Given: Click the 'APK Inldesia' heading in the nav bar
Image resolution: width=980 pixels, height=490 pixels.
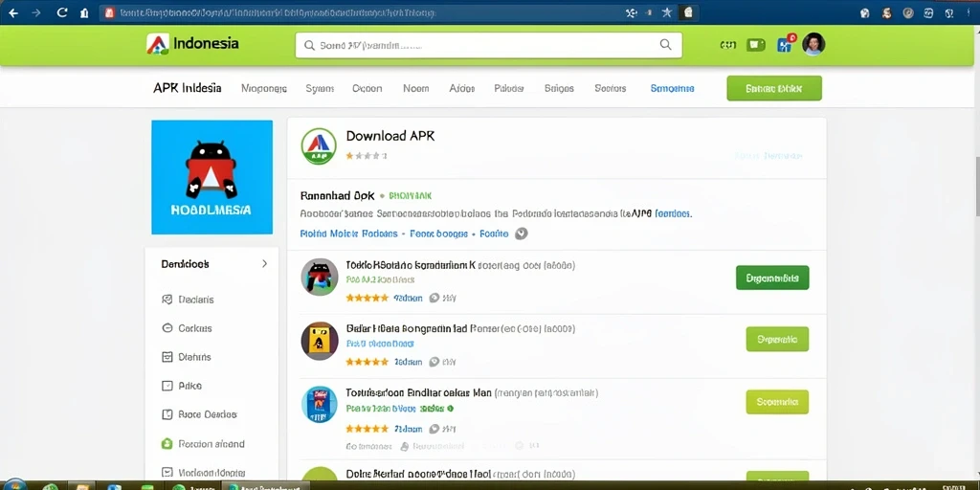Looking at the screenshot, I should tap(187, 88).
